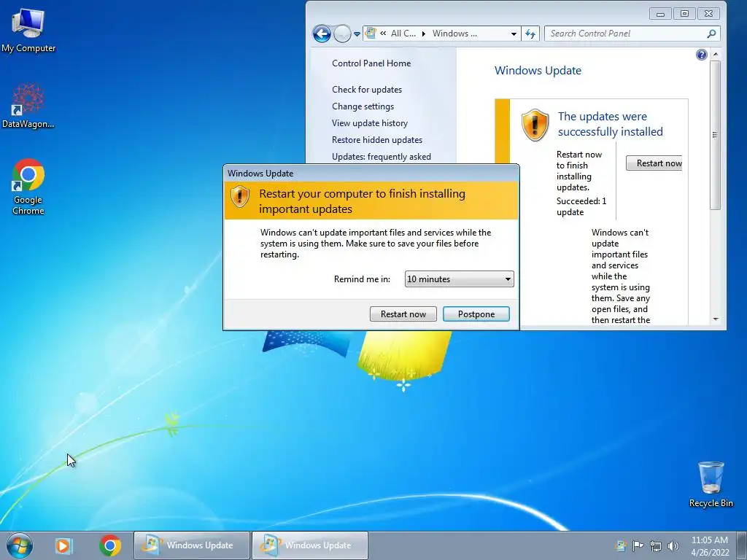Open Updates: frequently asked link
This screenshot has height=560, width=747.
pos(381,157)
